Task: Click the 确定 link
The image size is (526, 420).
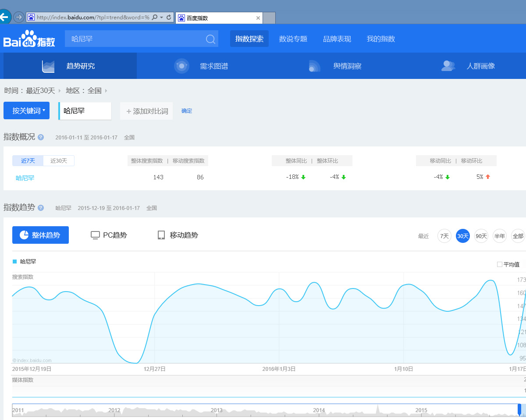Action: click(187, 111)
